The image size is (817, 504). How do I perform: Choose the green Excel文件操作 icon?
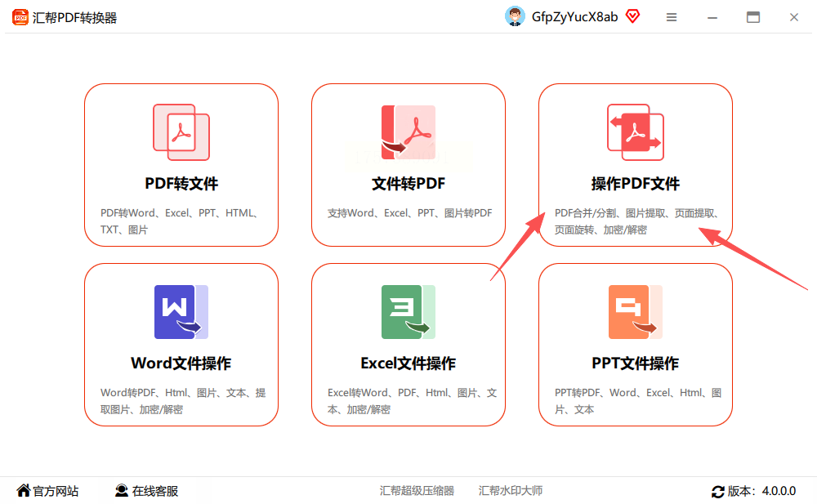408,312
